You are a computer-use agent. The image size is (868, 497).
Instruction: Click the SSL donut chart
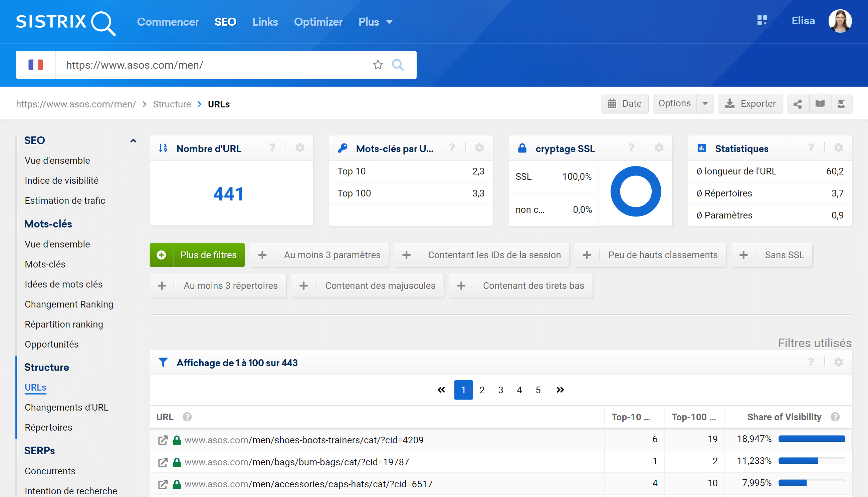tap(636, 191)
